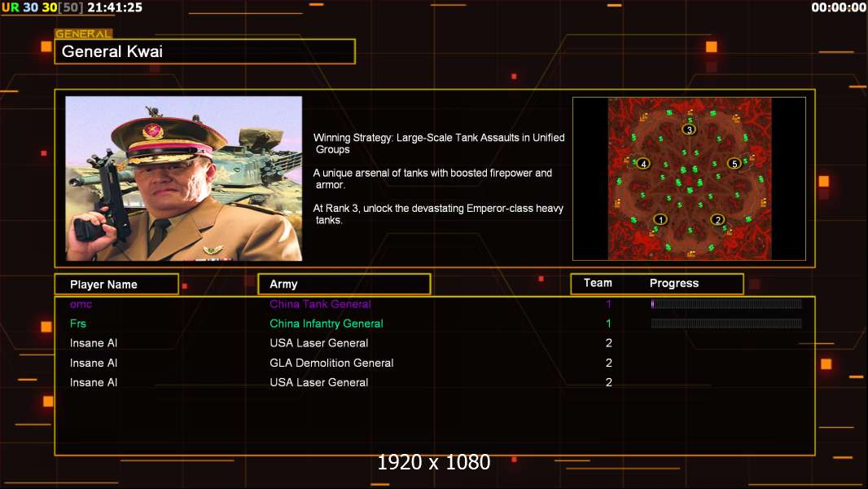Image resolution: width=868 pixels, height=489 pixels.
Task: Select the Team column header
Action: tap(598, 283)
